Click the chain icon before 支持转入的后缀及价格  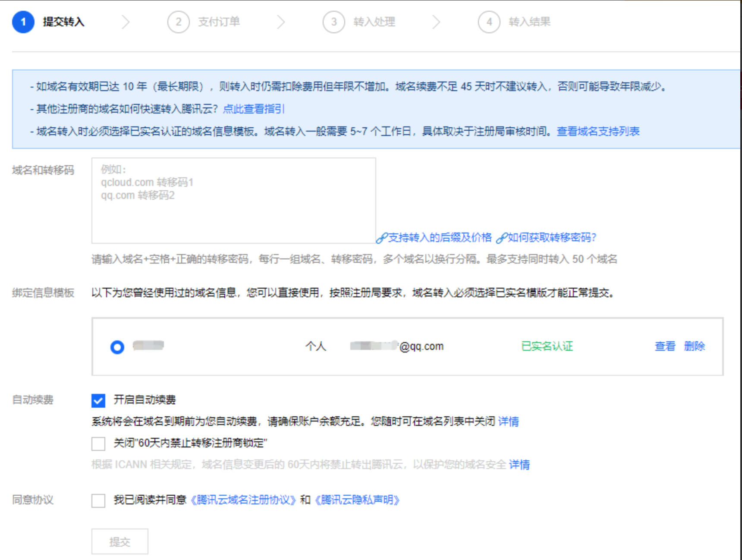[381, 238]
